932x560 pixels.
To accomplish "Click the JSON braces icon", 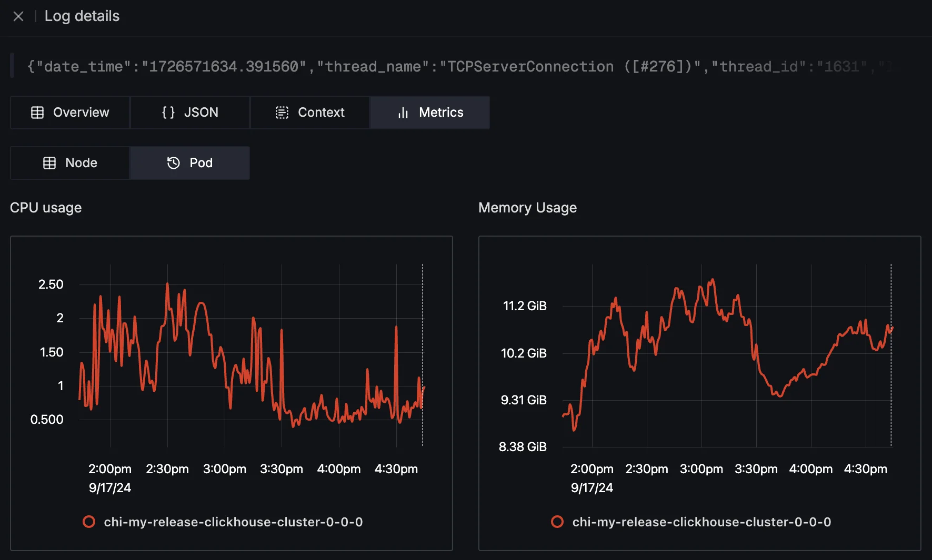I will click(x=168, y=113).
